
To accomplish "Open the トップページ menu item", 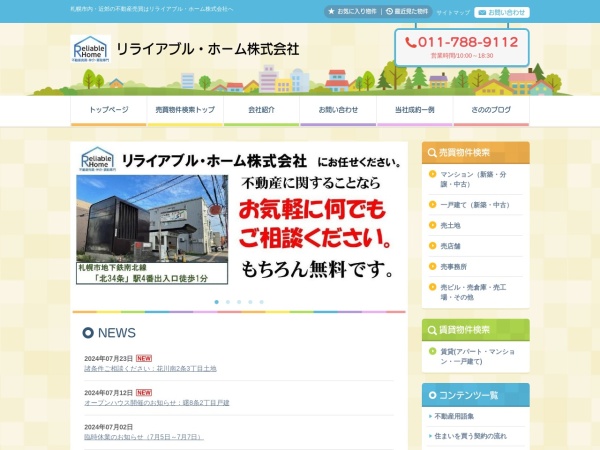I will point(109,110).
